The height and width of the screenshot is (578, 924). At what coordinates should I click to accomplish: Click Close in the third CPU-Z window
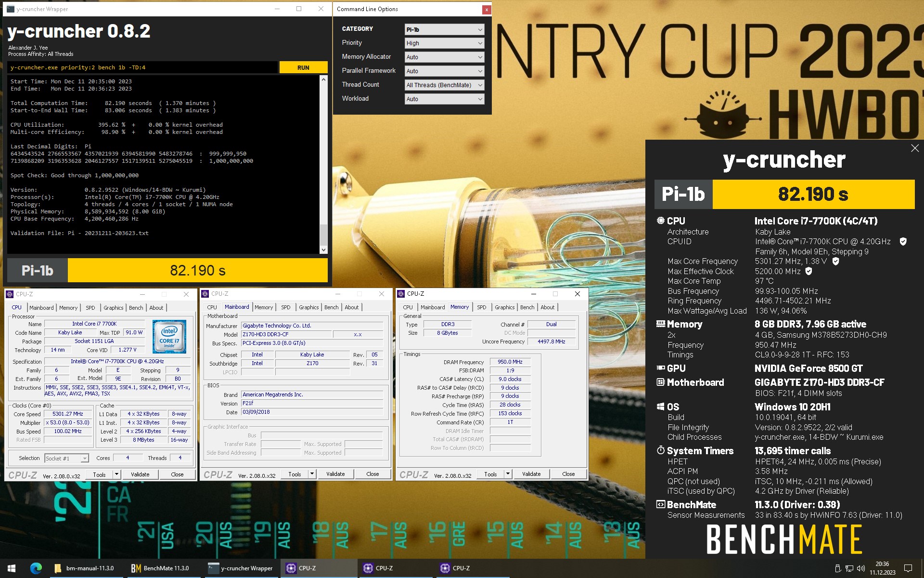click(x=568, y=474)
